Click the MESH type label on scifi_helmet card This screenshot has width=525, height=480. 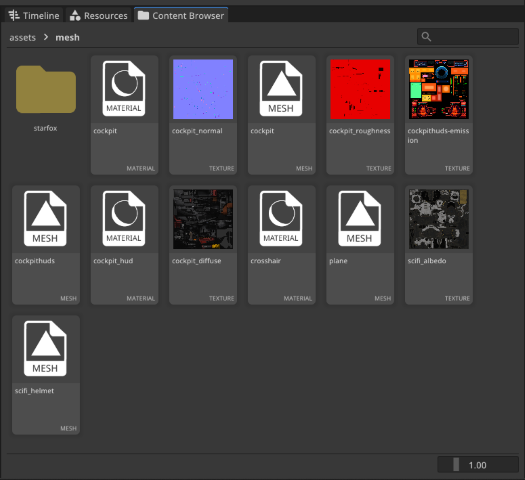coord(68,428)
